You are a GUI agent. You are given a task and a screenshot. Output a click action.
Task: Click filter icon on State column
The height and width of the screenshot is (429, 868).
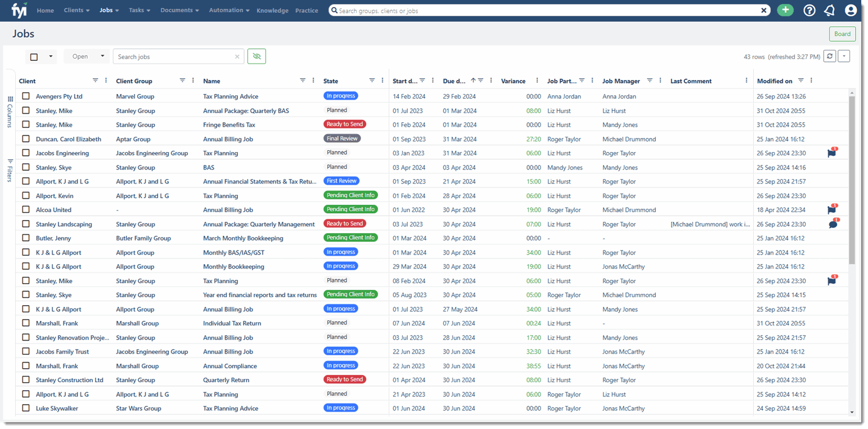[372, 81]
